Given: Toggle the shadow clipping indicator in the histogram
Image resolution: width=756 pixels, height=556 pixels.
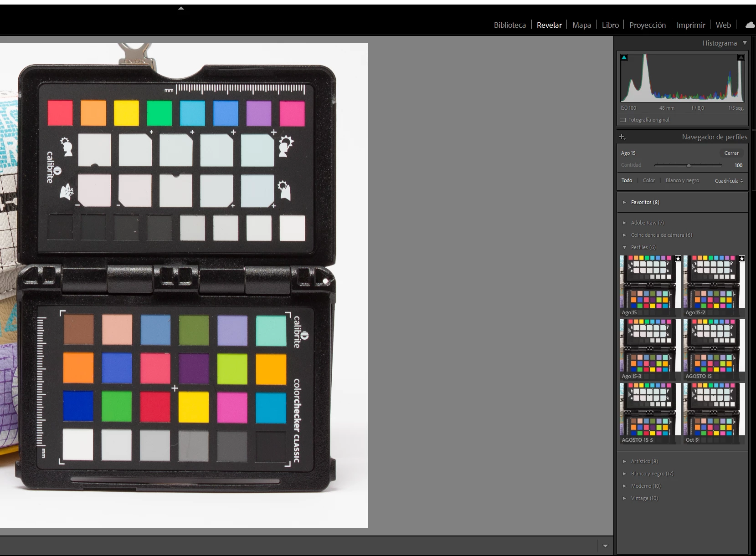Looking at the screenshot, I should 624,57.
